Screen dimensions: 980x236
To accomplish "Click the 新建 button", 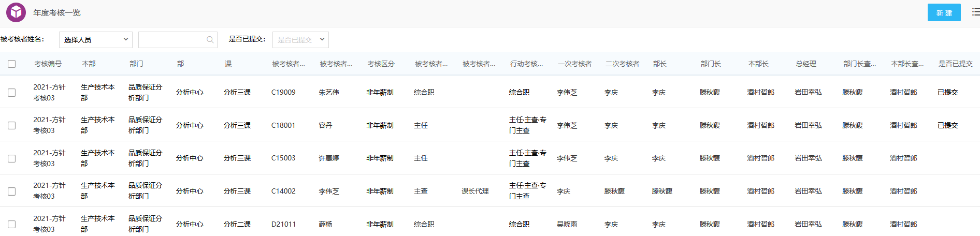I will point(944,12).
